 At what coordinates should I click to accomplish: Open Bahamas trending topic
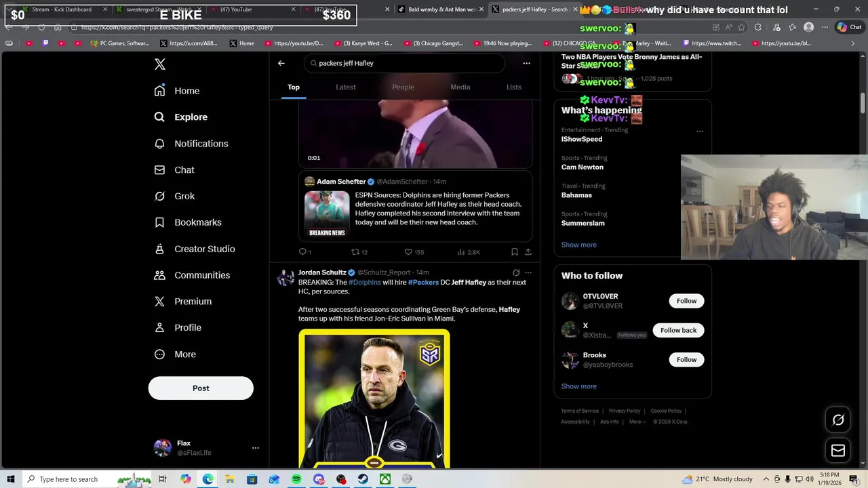click(x=576, y=195)
